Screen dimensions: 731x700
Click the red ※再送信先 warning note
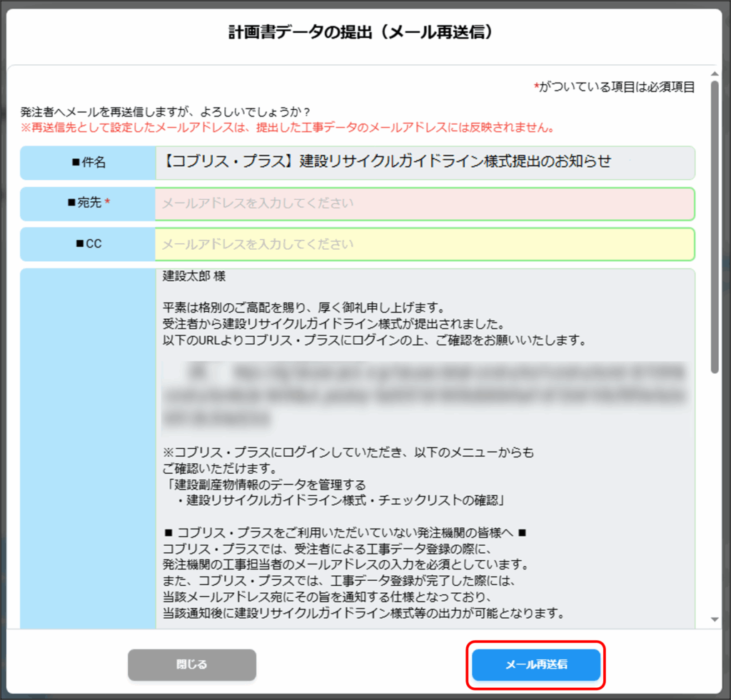point(288,128)
